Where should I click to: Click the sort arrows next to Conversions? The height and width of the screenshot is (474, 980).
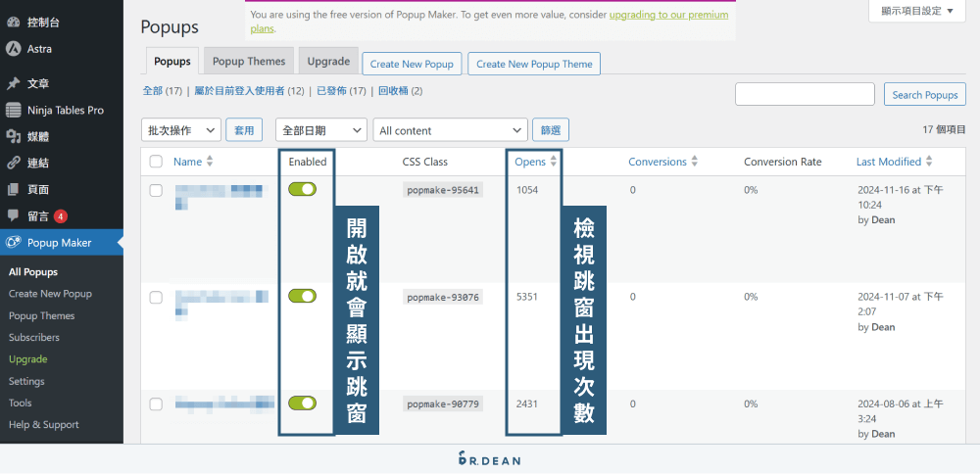pos(695,162)
